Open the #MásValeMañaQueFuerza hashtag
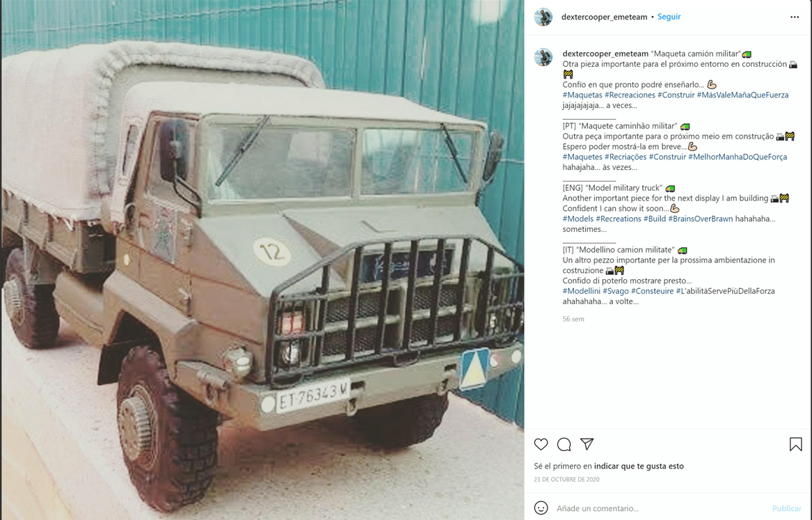812x520 pixels. [742, 95]
